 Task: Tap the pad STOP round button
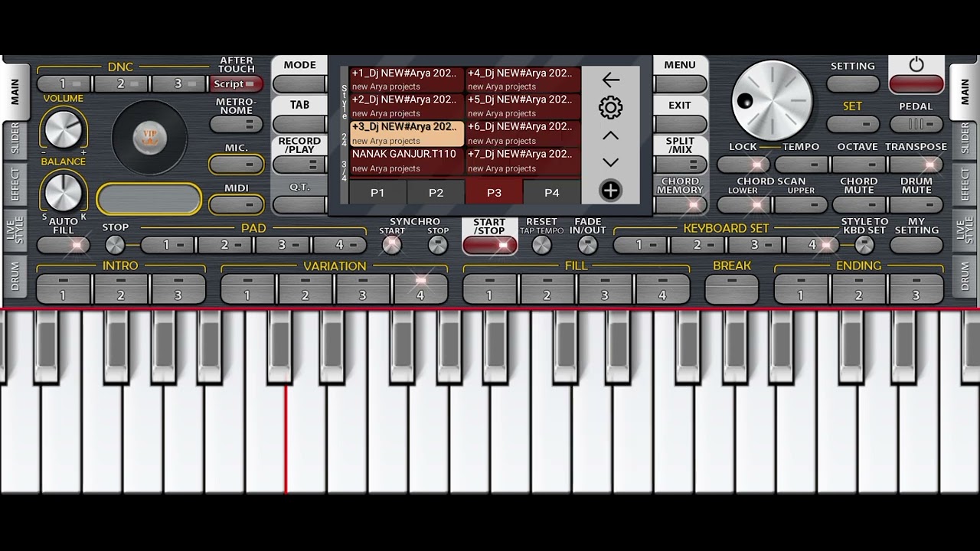(x=115, y=245)
